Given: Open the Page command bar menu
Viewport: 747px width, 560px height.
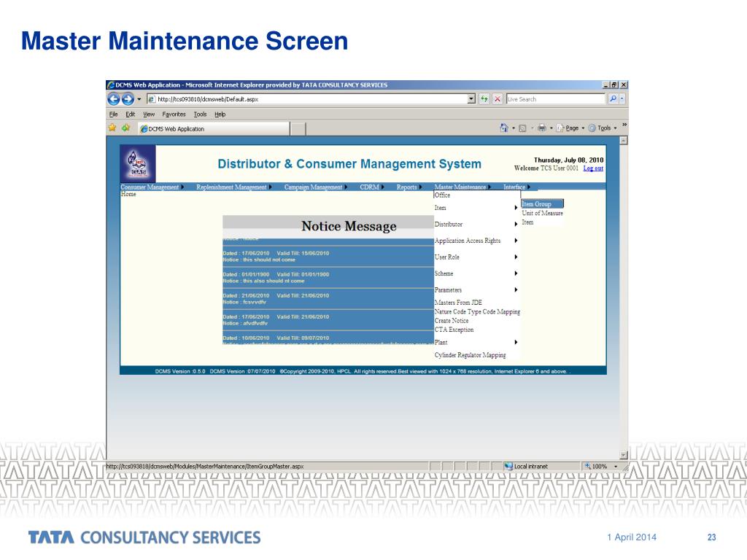Looking at the screenshot, I should click(x=570, y=128).
